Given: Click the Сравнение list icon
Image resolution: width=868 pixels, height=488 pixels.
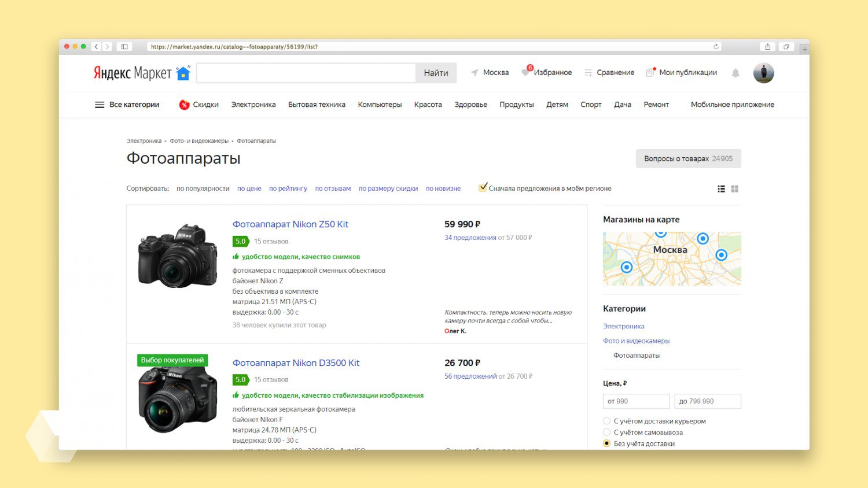Looking at the screenshot, I should click(589, 73).
